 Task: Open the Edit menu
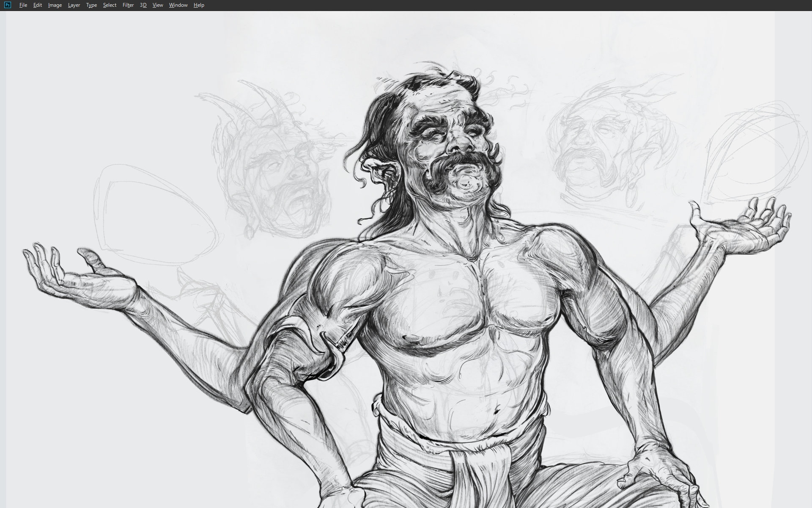point(38,5)
